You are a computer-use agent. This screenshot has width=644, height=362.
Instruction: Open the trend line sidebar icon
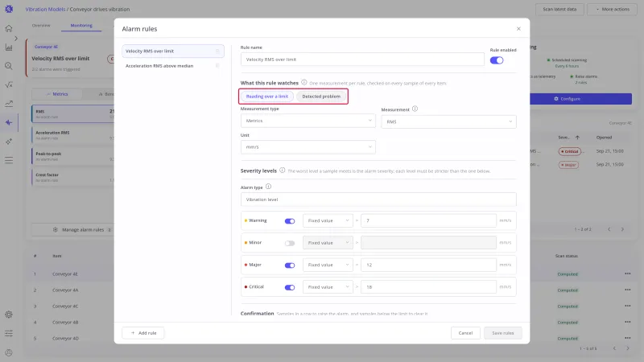click(9, 104)
